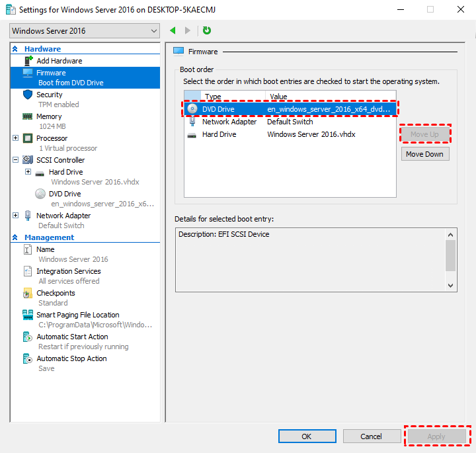Image resolution: width=476 pixels, height=453 pixels.
Task: Click scroll up arrow in details box
Action: click(450, 235)
